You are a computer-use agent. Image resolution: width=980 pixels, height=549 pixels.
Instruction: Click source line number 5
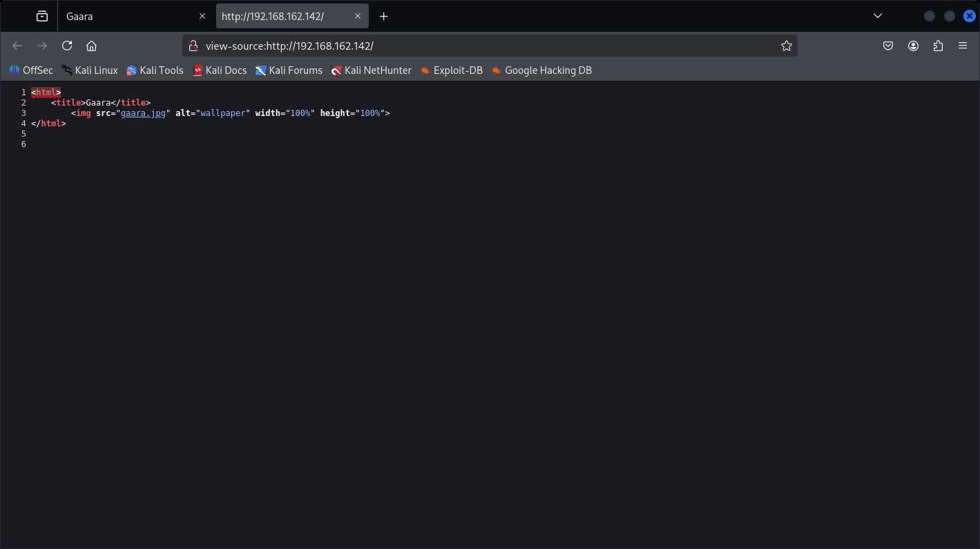[x=23, y=133]
